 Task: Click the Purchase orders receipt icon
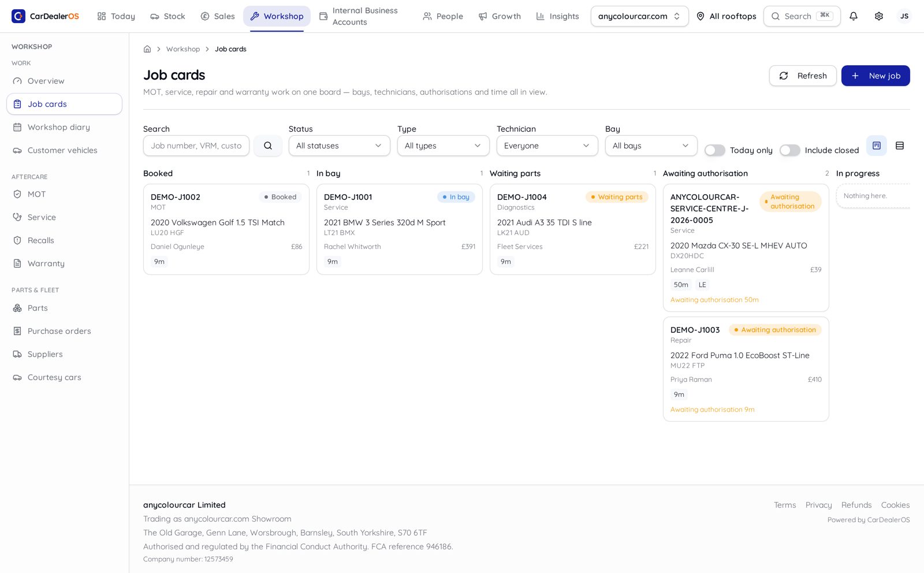click(17, 331)
